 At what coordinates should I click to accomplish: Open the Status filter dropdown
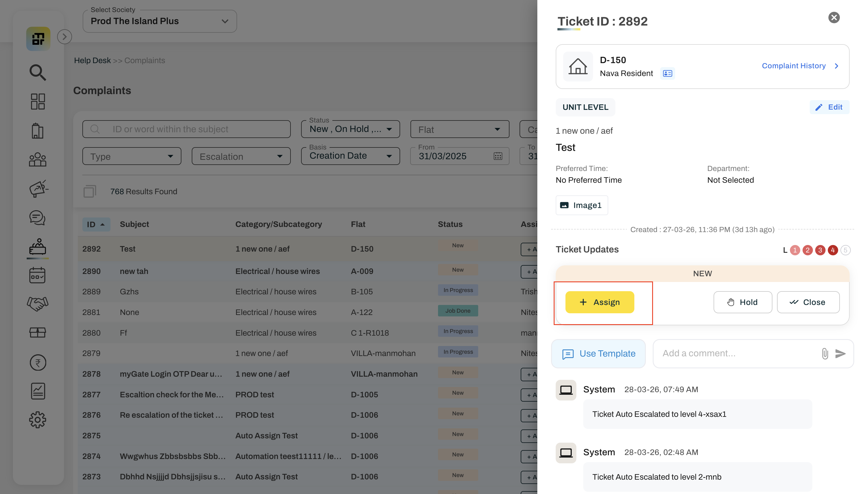coord(350,129)
